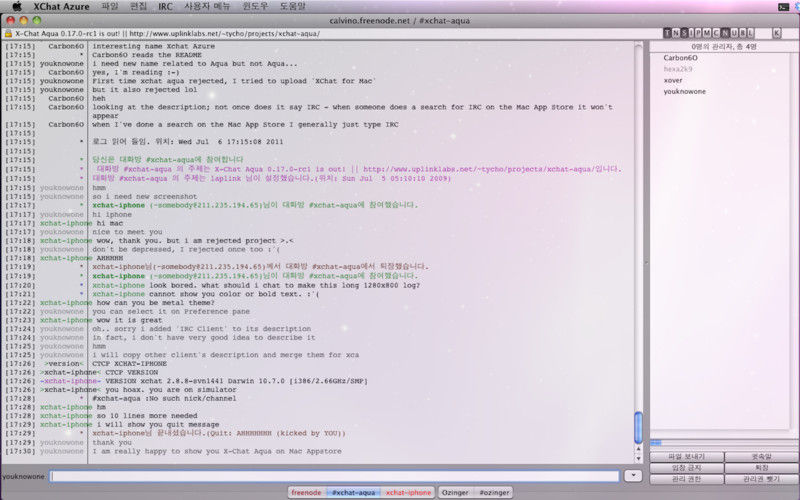
Task: Select Carbon60 in the user list
Action: (x=681, y=58)
